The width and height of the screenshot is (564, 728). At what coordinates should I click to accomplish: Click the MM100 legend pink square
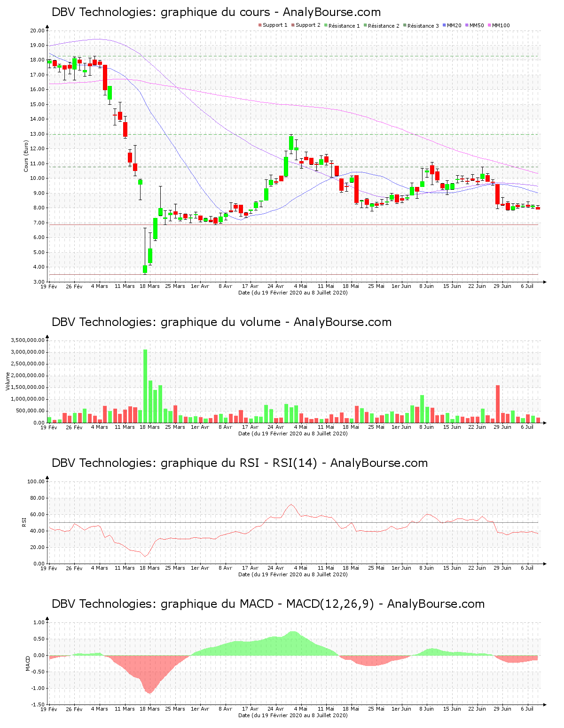pyautogui.click(x=489, y=25)
